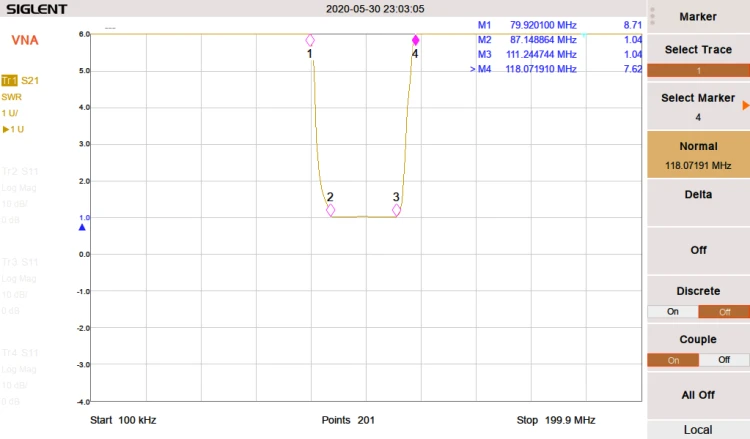Click the 118.07191 MHz Normal marker value
750x439 pixels.
coord(698,166)
